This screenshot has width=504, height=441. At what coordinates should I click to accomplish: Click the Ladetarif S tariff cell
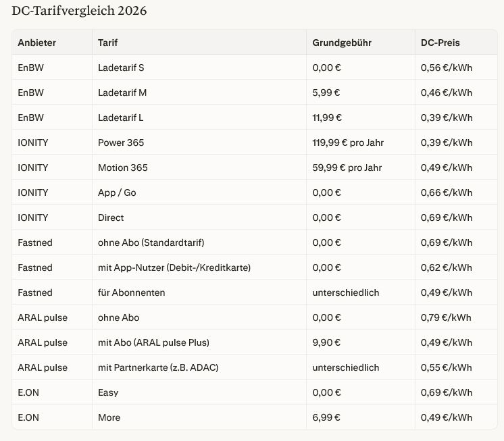(121, 68)
